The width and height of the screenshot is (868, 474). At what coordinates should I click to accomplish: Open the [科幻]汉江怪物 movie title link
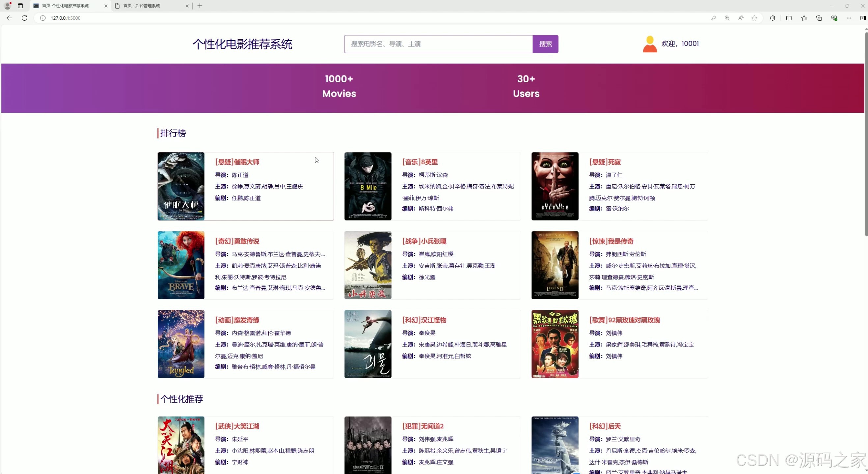coord(424,320)
